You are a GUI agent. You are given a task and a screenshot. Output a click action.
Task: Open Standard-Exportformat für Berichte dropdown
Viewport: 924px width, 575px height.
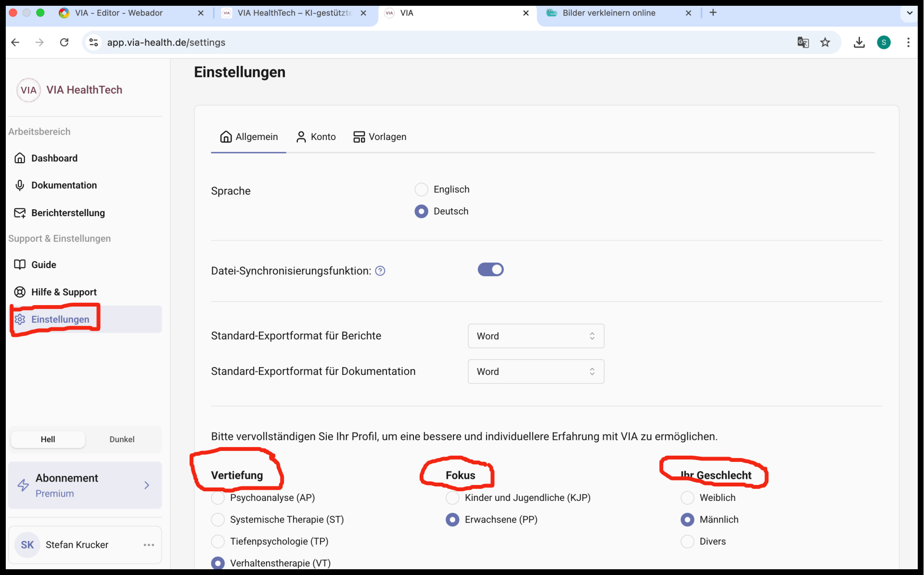point(536,336)
